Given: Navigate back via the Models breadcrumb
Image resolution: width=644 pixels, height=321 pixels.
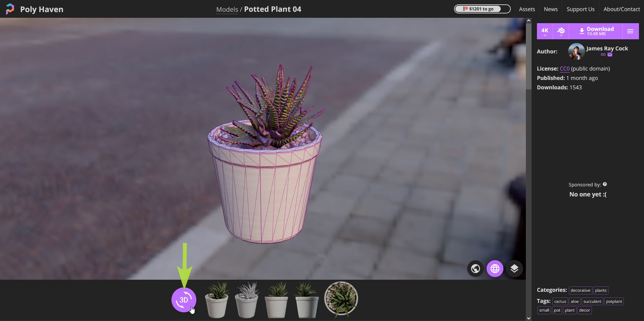Looking at the screenshot, I should (227, 9).
